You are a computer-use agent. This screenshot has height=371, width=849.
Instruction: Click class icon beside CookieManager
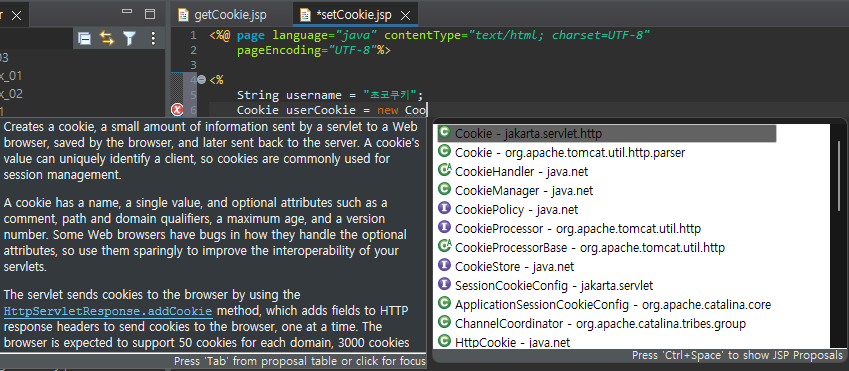tap(444, 189)
